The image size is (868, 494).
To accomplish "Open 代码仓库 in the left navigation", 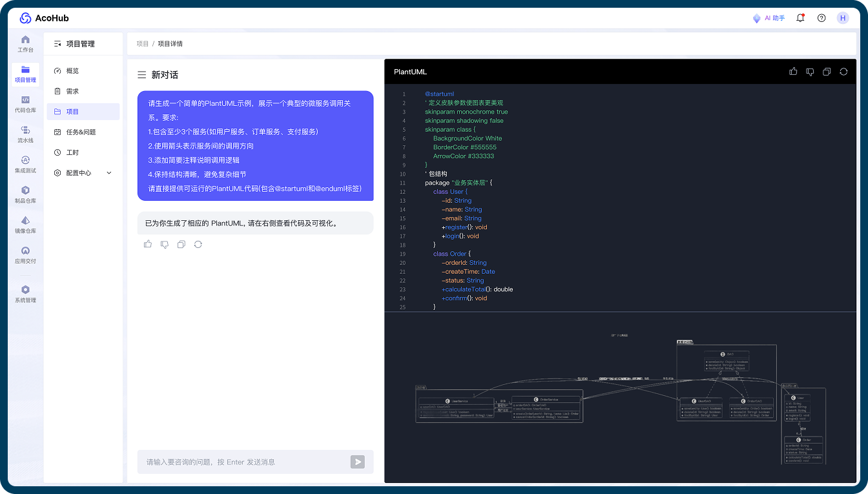I will click(25, 105).
